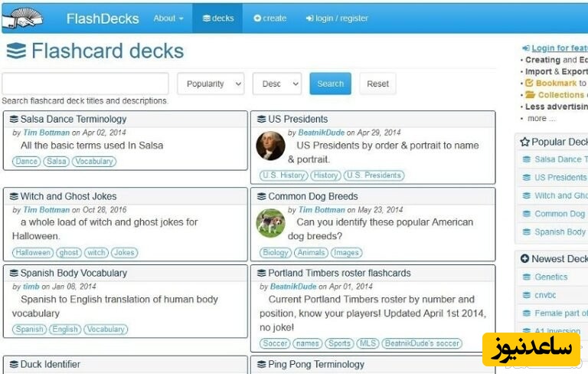Select the Dance tag
This screenshot has width=588, height=374.
tap(26, 162)
